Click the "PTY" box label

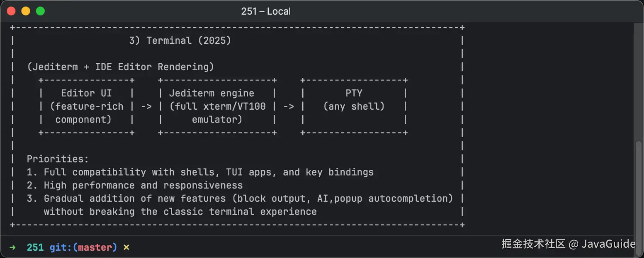coord(354,93)
